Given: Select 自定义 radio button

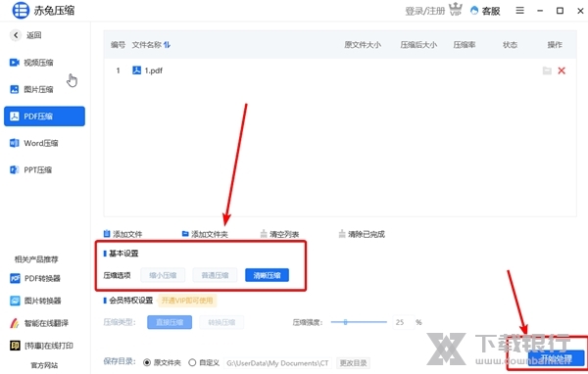Looking at the screenshot, I should pos(192,363).
